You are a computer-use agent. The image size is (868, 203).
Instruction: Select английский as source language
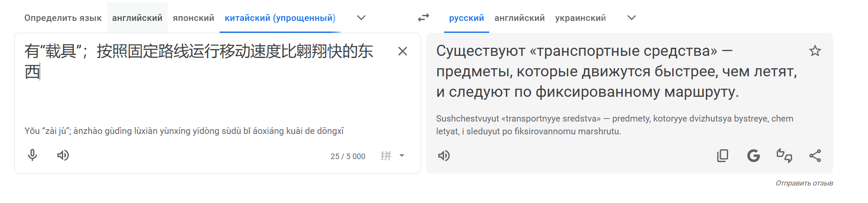[x=137, y=18]
